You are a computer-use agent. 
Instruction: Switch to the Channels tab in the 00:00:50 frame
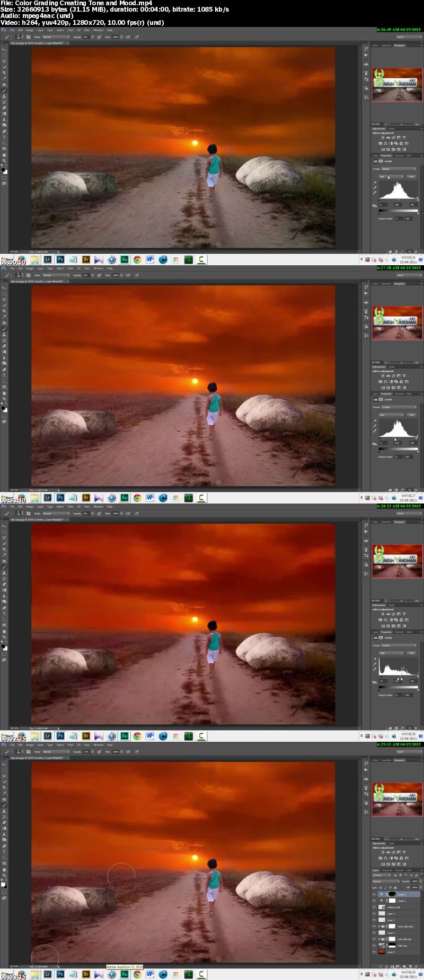[x=399, y=156]
